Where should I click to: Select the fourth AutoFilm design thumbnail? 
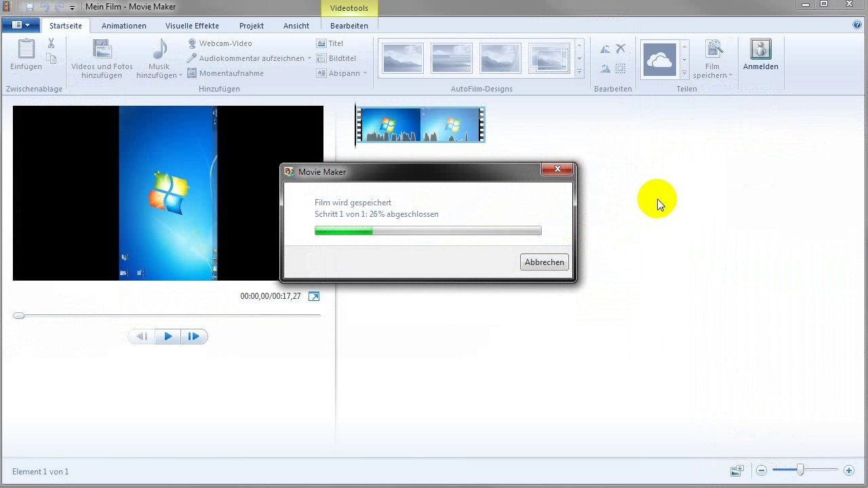point(549,58)
